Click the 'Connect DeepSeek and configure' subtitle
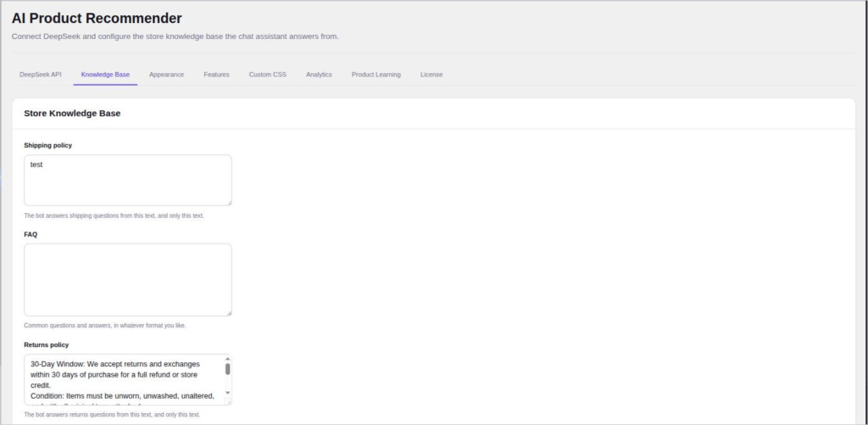Image resolution: width=868 pixels, height=425 pixels. [x=175, y=36]
